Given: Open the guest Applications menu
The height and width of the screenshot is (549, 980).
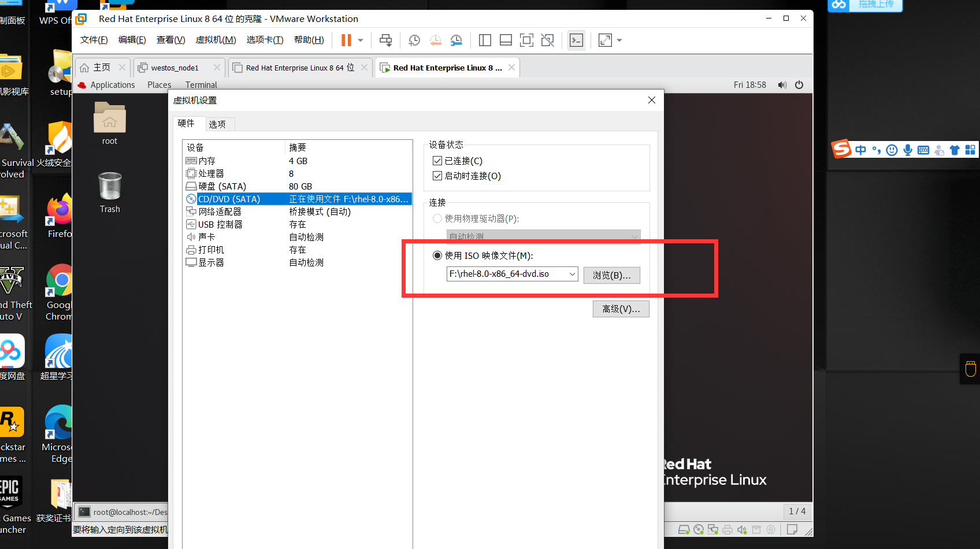Looking at the screenshot, I should [x=112, y=85].
